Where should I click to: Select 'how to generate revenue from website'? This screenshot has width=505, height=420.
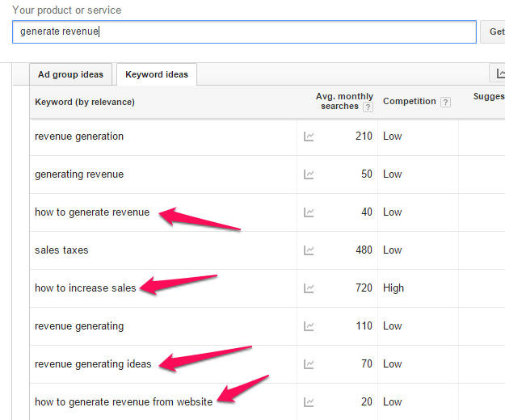click(x=124, y=402)
